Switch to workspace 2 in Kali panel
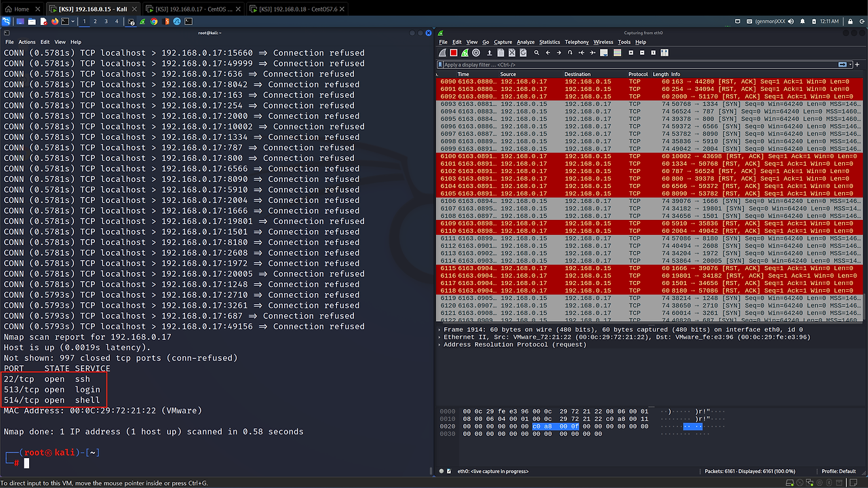The height and width of the screenshot is (488, 868). [95, 21]
